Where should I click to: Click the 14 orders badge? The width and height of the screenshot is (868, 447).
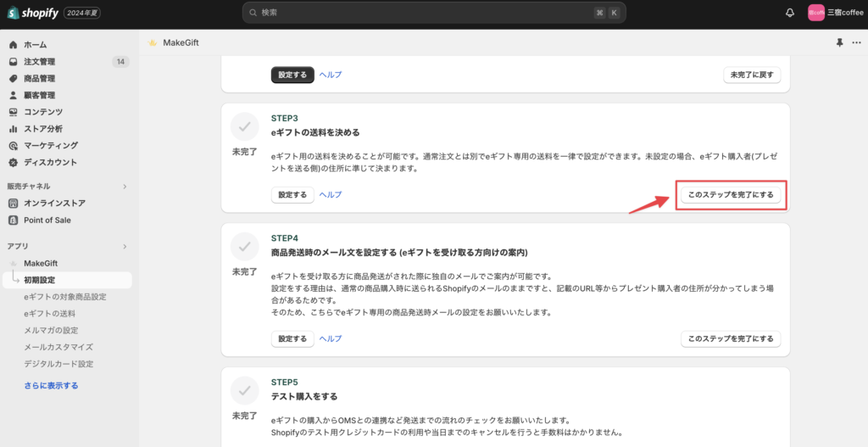coord(120,61)
